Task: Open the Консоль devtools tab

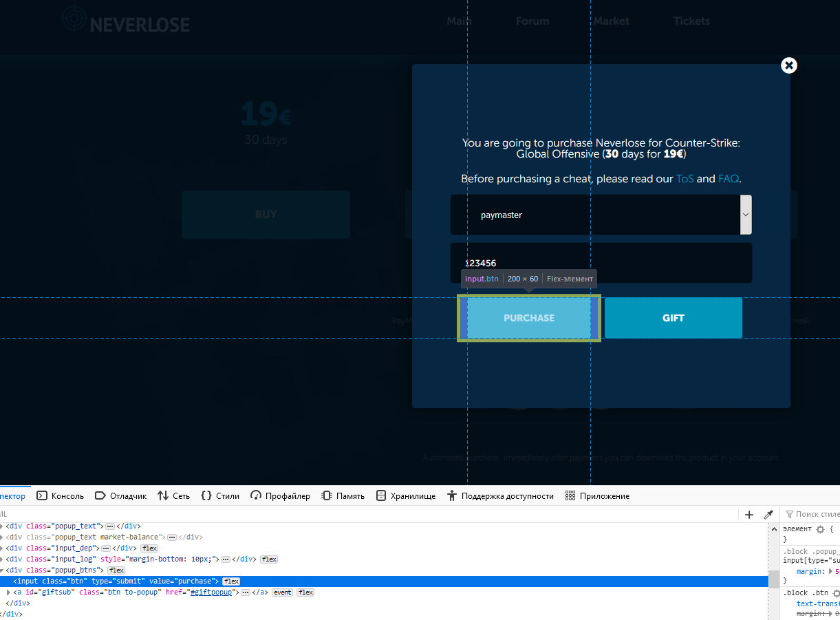Action: coord(61,495)
